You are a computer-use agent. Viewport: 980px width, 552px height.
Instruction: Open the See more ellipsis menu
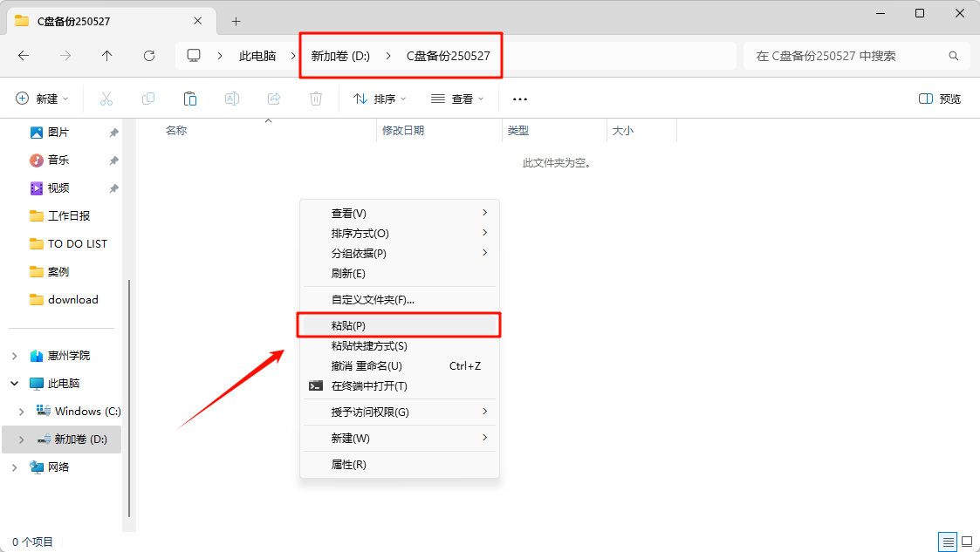520,99
